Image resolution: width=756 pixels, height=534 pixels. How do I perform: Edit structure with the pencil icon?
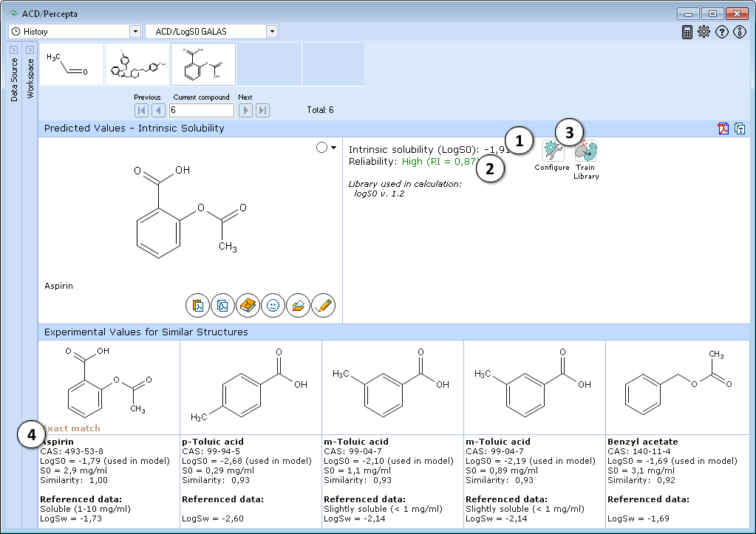[323, 306]
